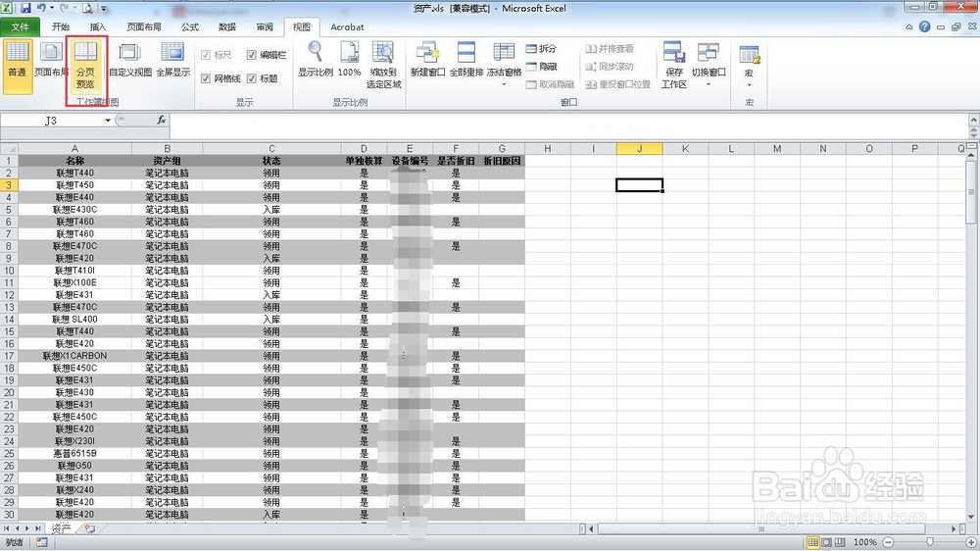The height and width of the screenshot is (551, 980).
Task: Click the Name Box showing J3
Action: (51, 120)
